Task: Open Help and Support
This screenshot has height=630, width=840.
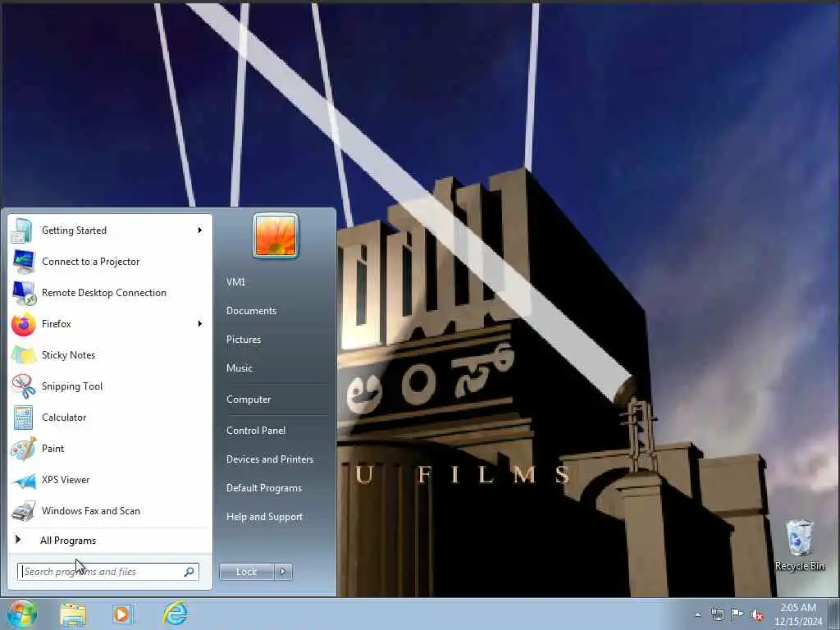Action: tap(264, 517)
